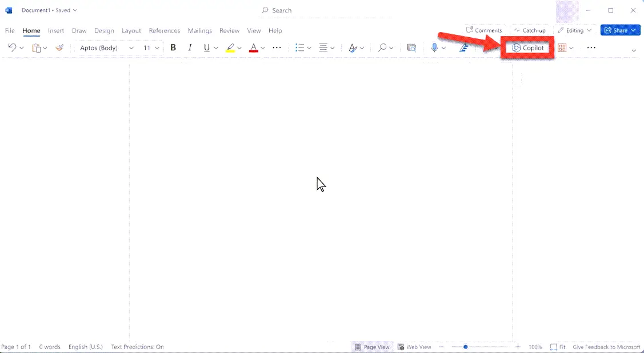This screenshot has height=353, width=644.
Task: Click Page 1 of 1 in status bar
Action: 16,347
